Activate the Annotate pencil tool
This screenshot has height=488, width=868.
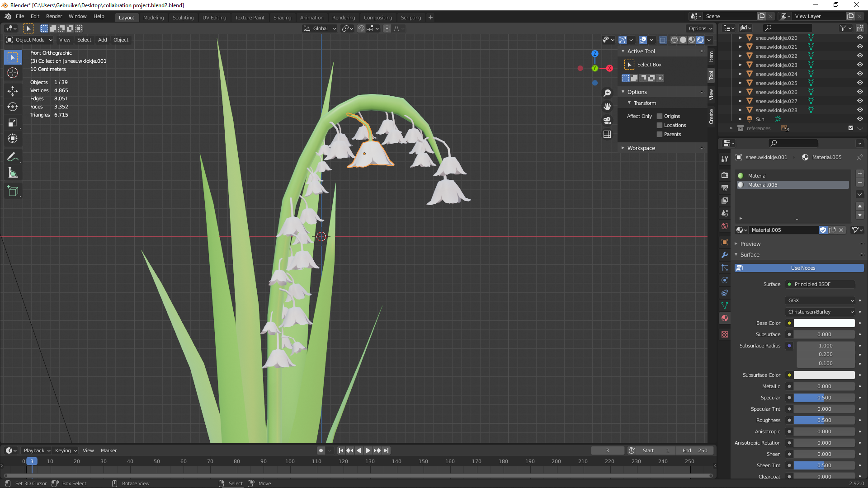click(x=13, y=157)
